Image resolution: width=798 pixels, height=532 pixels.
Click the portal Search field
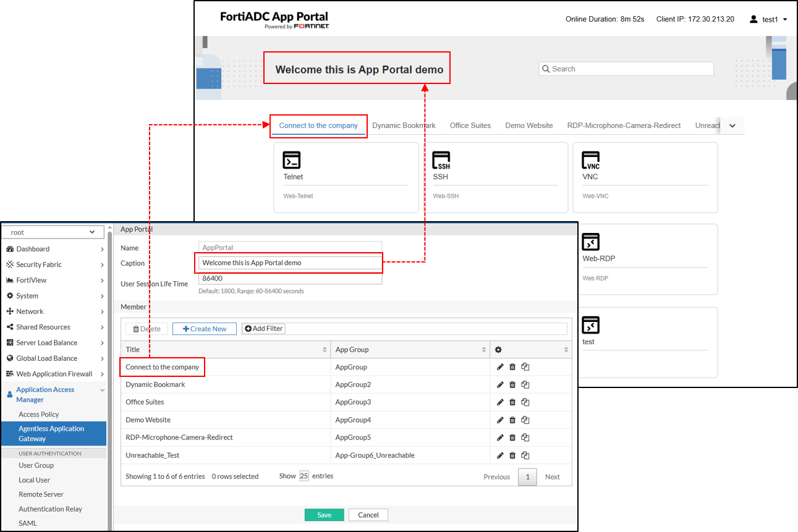coord(626,69)
